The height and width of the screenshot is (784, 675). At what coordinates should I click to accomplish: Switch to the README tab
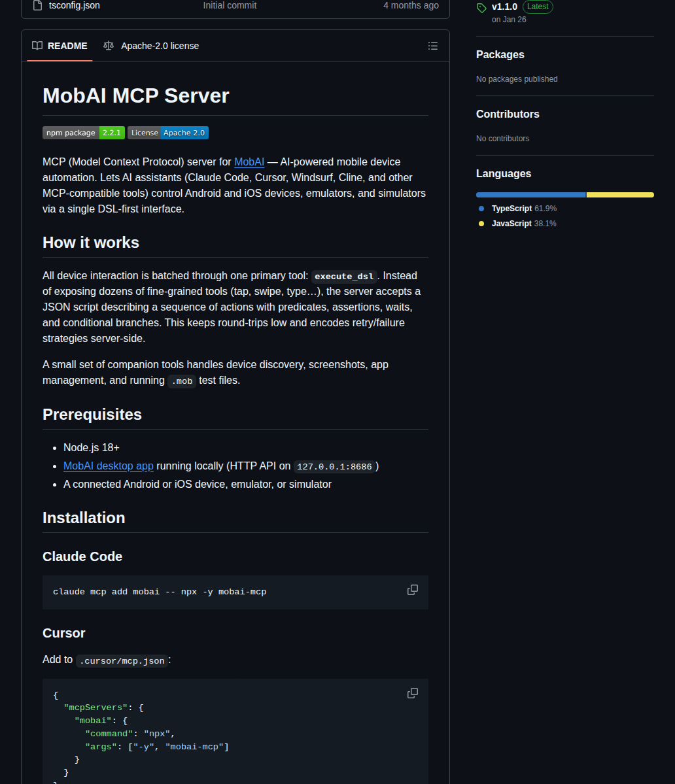click(60, 46)
